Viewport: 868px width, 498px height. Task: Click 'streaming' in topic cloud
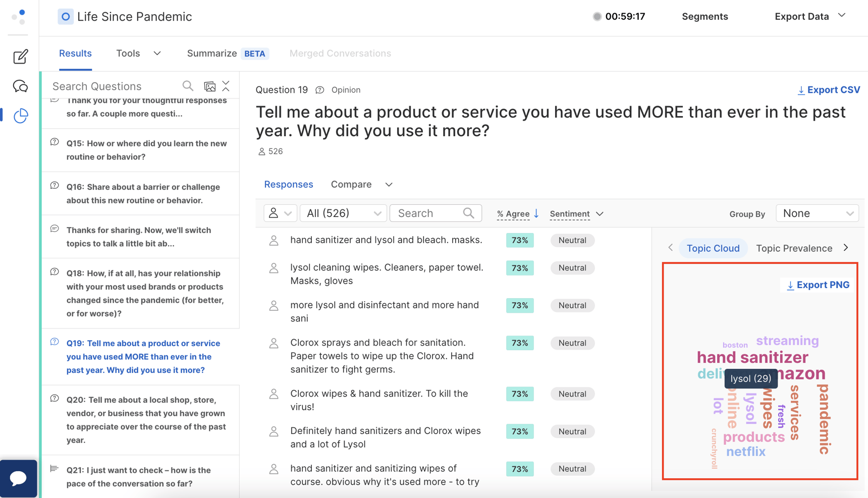coord(787,341)
